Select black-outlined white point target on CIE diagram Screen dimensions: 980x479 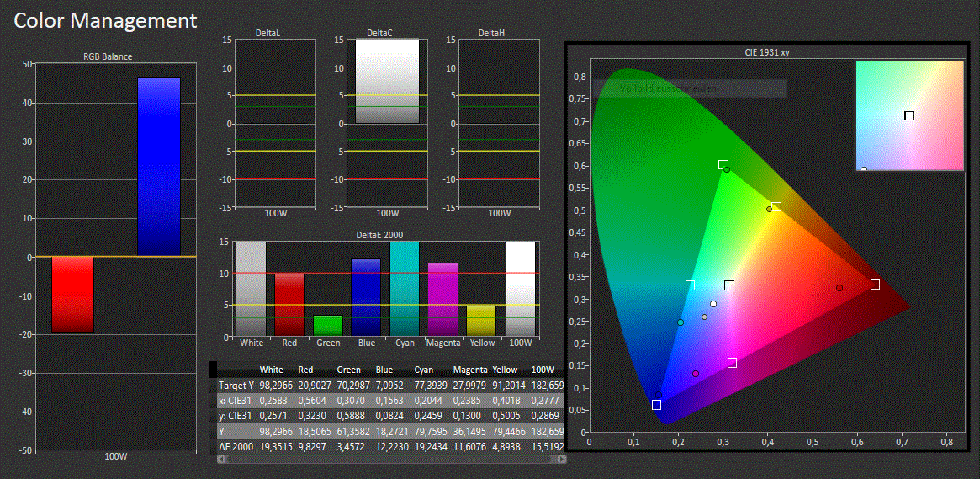729,285
